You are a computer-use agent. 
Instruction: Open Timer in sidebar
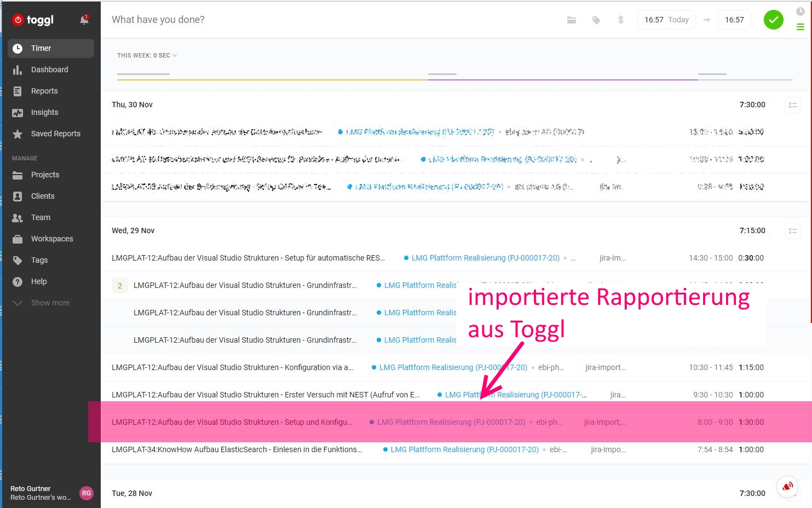[x=51, y=48]
